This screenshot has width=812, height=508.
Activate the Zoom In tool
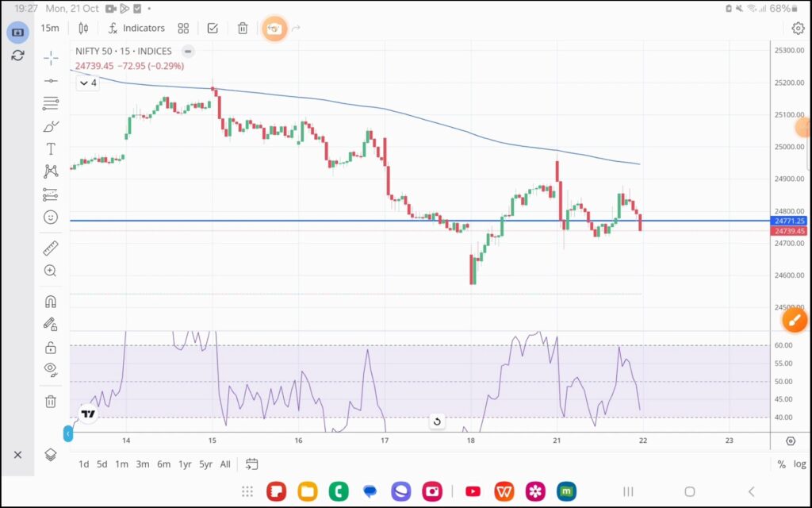tap(51, 271)
